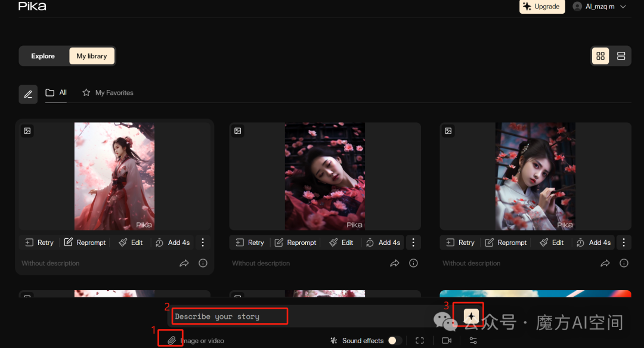644x348 pixels.
Task: Click image type icon on first video card
Action: pos(27,131)
